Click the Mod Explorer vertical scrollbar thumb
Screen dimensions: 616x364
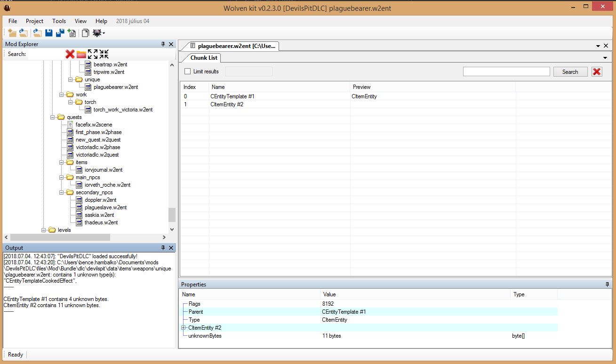(x=172, y=215)
